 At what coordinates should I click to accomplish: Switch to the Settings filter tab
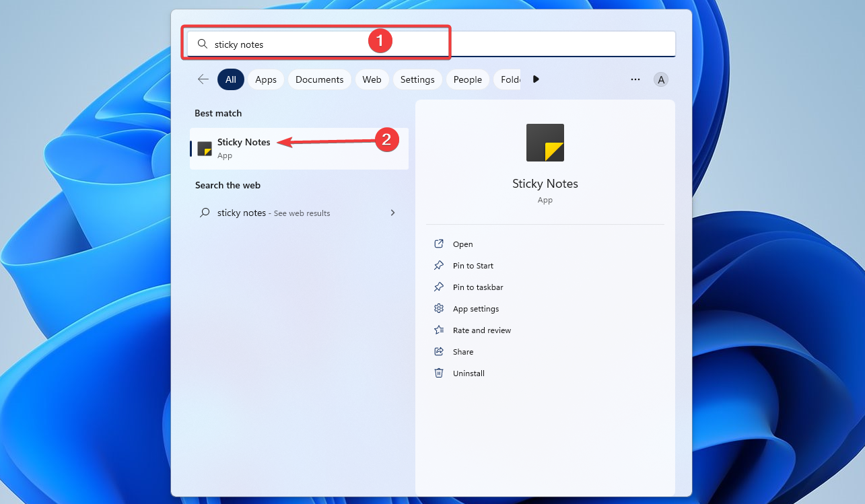(x=417, y=79)
